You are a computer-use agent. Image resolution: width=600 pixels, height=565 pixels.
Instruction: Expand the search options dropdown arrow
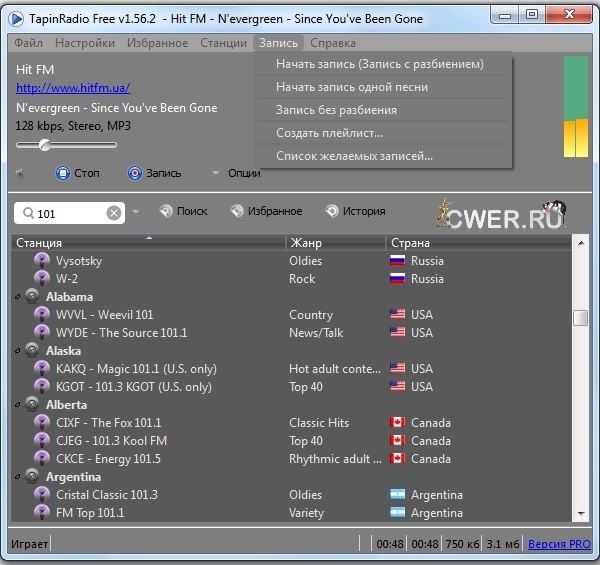136,212
